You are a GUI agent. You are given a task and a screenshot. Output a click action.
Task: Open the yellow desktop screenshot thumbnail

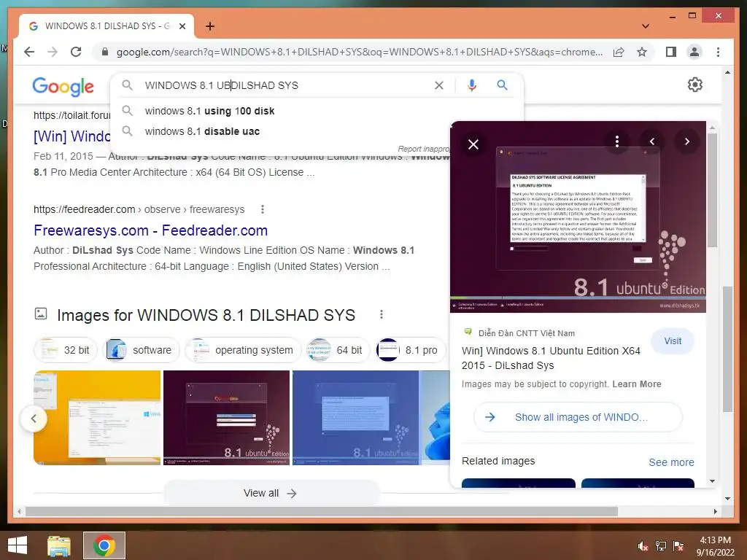pos(97,418)
